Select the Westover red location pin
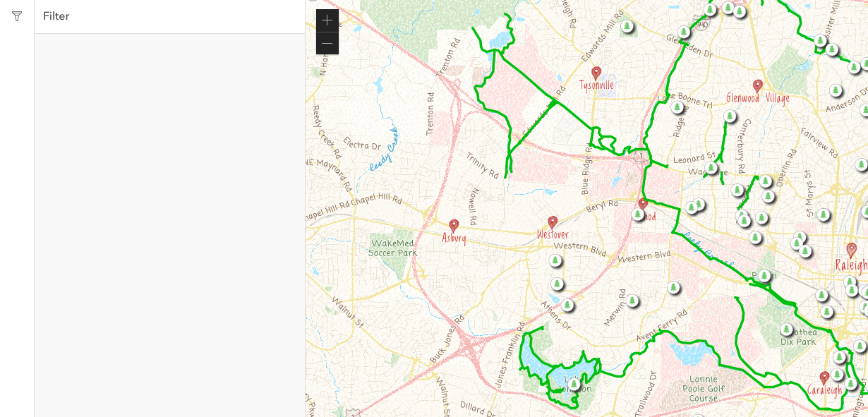The height and width of the screenshot is (417, 868). [x=553, y=223]
